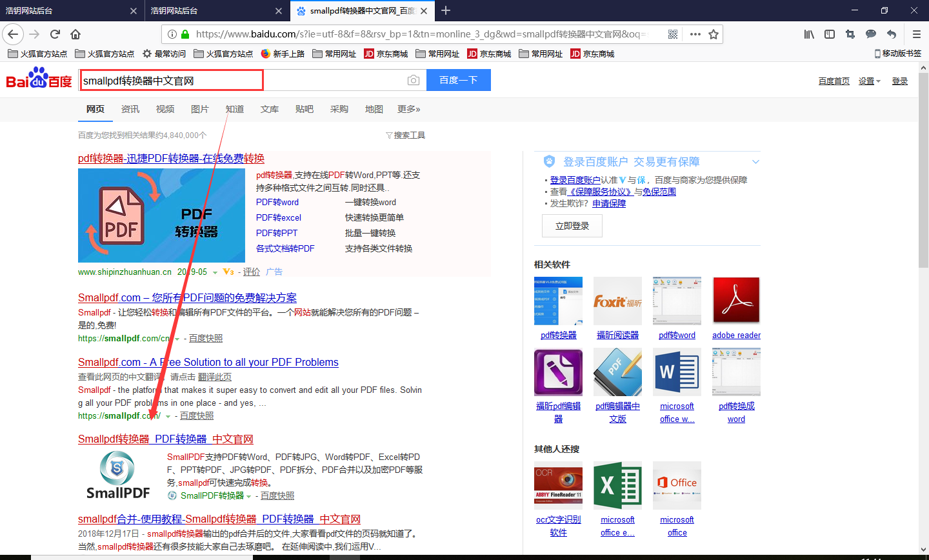The width and height of the screenshot is (929, 560).
Task: Open the ABBYY FineReader OCR thumbnail
Action: pos(558,486)
